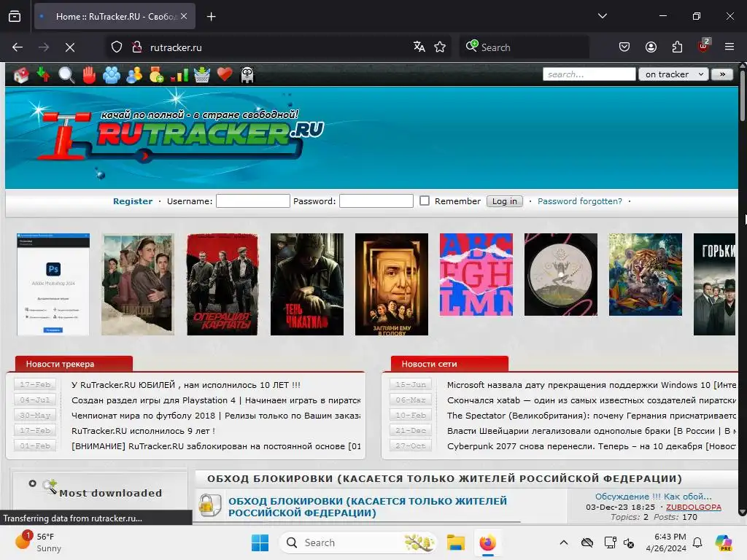
Task: Open the Загляни ему в голову poster
Action: pos(392,284)
